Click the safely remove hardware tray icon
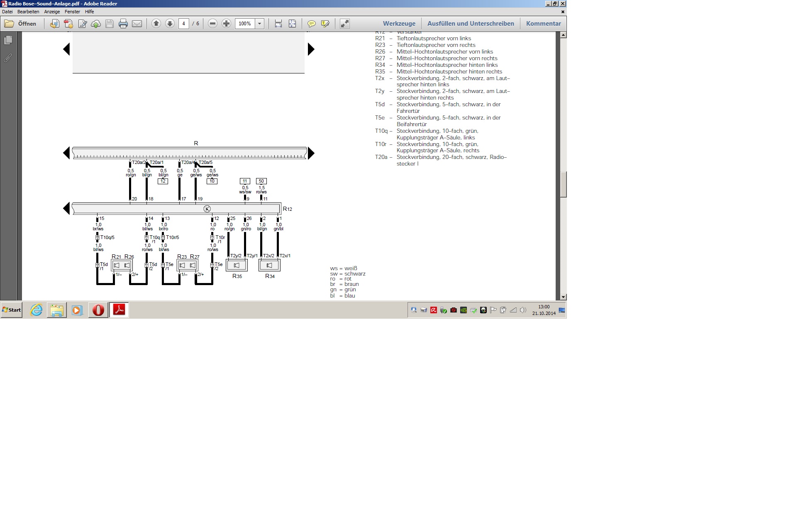The width and height of the screenshot is (798, 532). coord(444,310)
